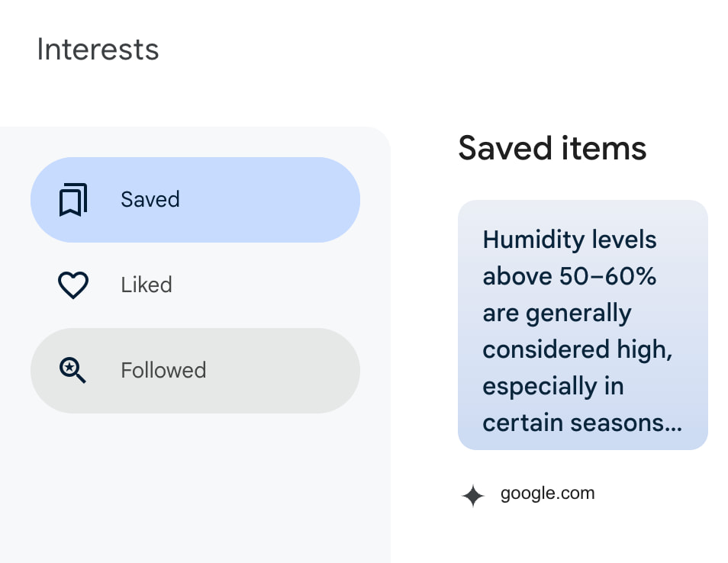Switch to the Saved tab label
The width and height of the screenshot is (728, 563).
coord(150,200)
